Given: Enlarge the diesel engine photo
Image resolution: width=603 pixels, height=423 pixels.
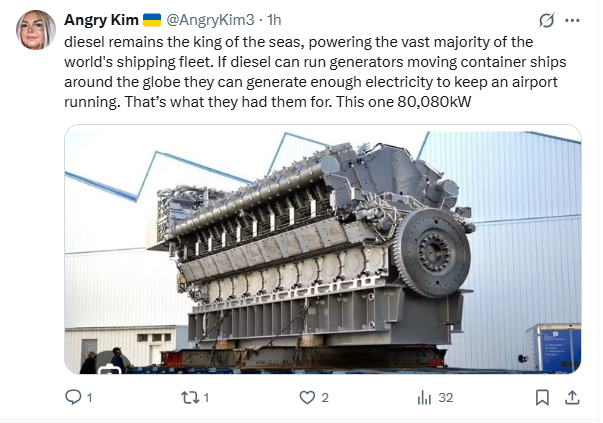Looking at the screenshot, I should [323, 249].
